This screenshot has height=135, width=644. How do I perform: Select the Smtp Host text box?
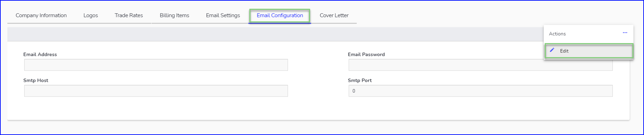pyautogui.click(x=156, y=91)
